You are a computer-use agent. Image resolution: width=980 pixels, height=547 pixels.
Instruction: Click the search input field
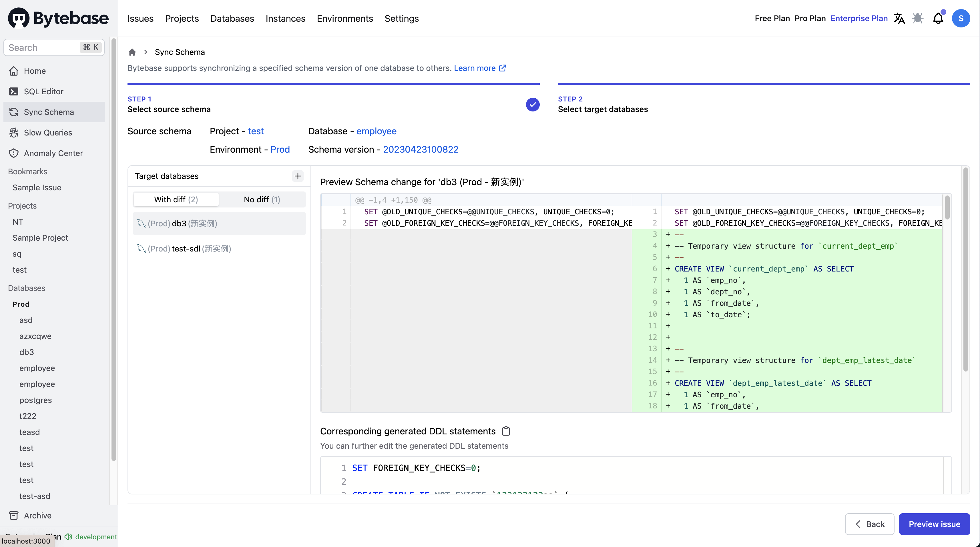[54, 47]
